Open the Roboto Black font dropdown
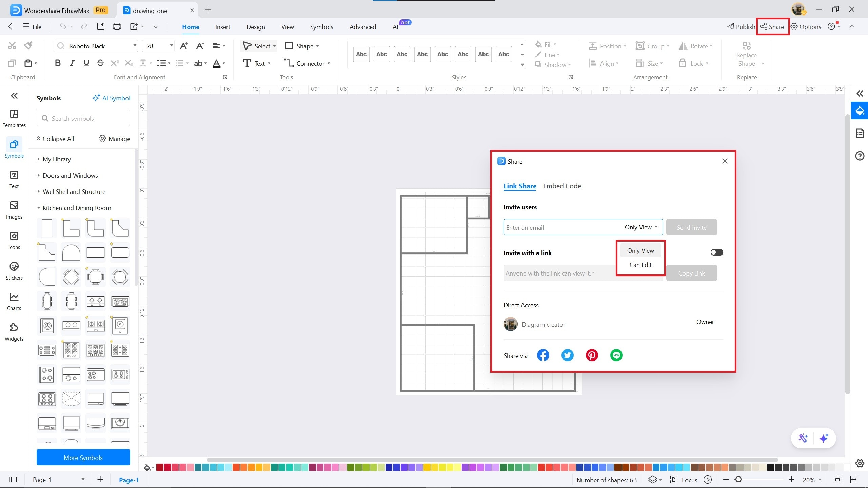This screenshot has width=868, height=488. [135, 46]
